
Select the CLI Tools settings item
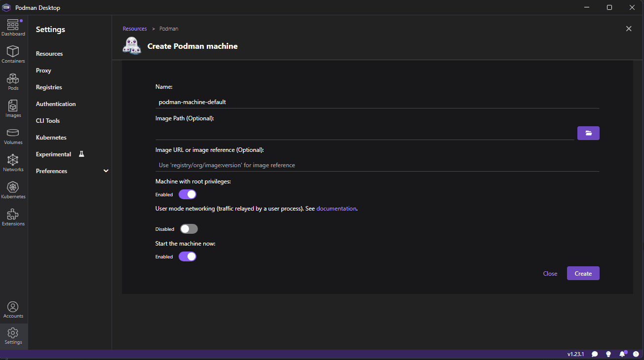pos(47,121)
